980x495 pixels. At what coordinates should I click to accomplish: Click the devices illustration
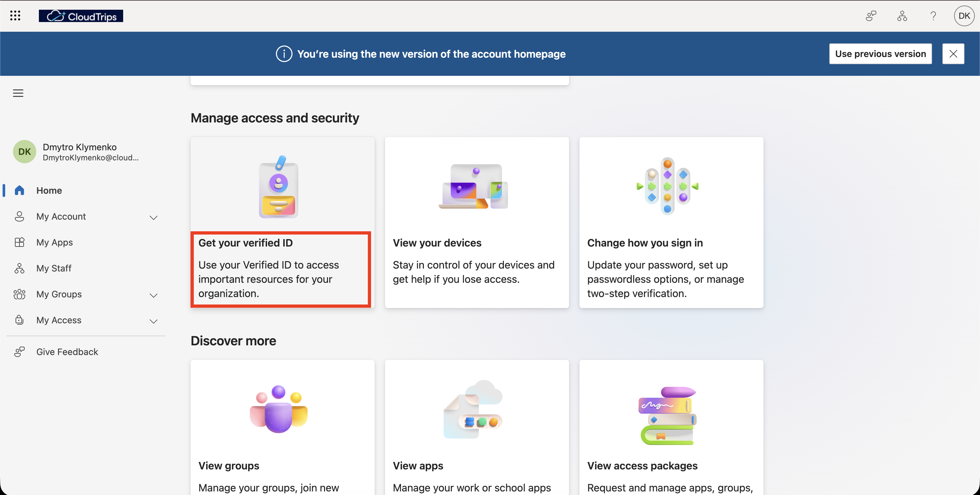point(474,186)
